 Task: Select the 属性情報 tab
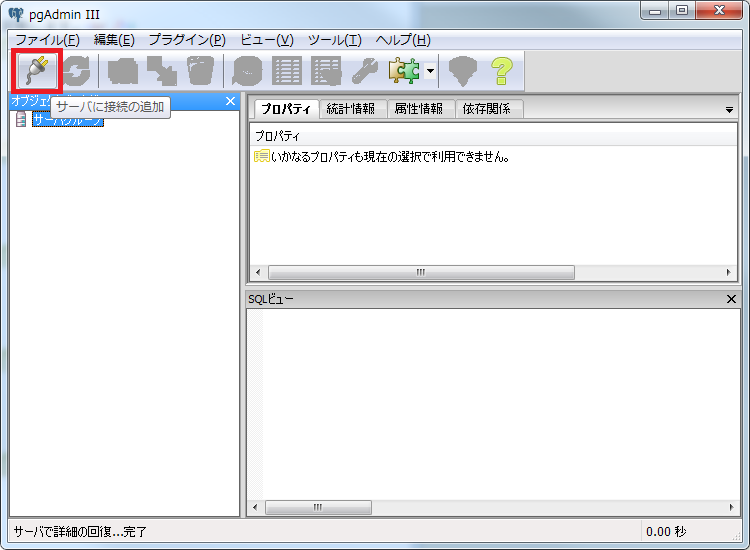click(x=419, y=109)
